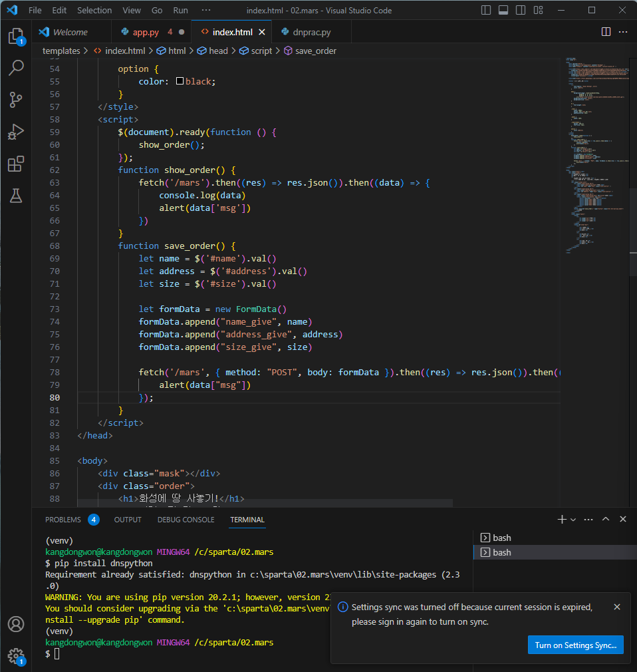637x672 pixels.
Task: Create a new terminal with plus icon
Action: (x=562, y=520)
